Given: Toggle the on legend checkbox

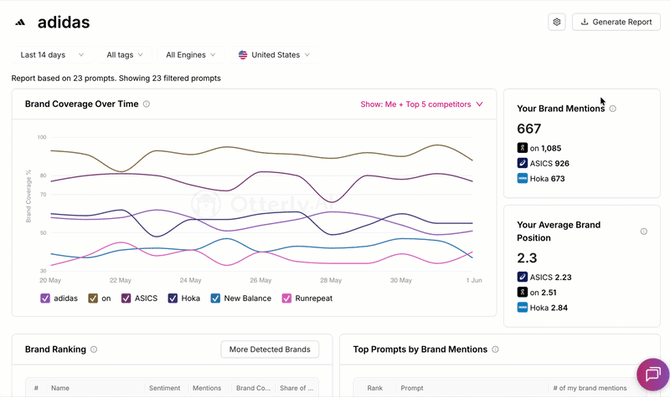Looking at the screenshot, I should point(93,298).
